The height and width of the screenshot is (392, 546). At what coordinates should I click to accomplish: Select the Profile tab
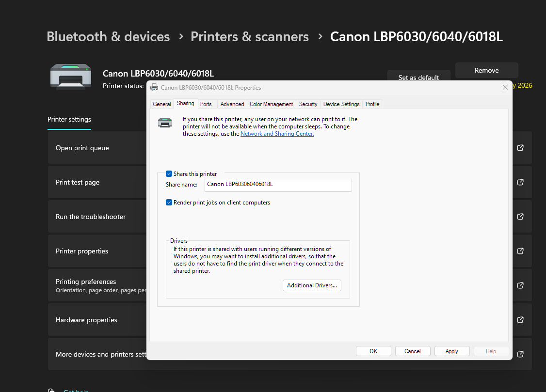(372, 104)
